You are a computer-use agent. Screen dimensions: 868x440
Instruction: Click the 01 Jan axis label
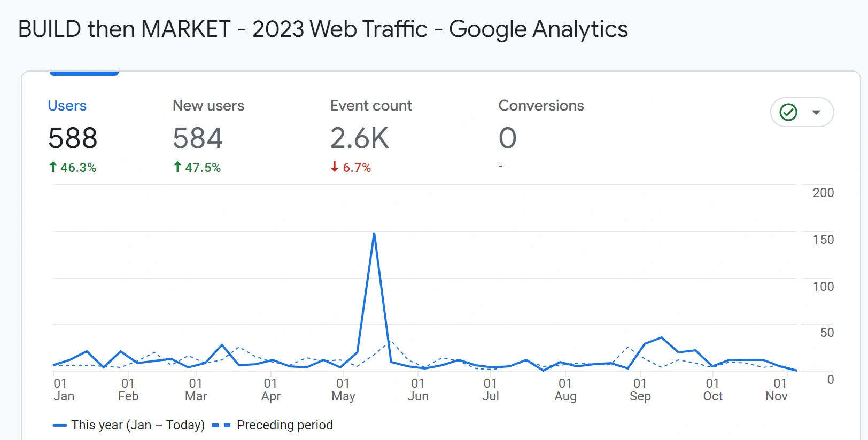pyautogui.click(x=64, y=390)
